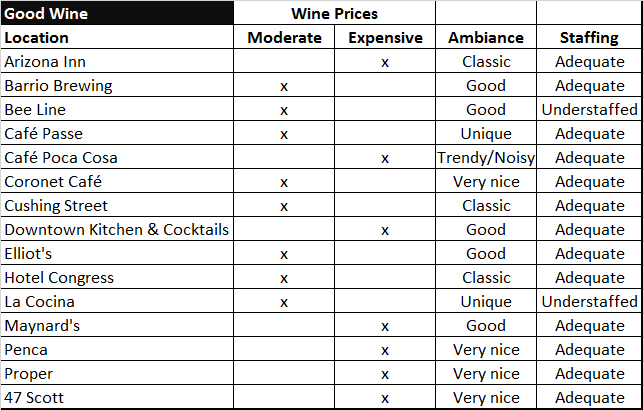Click the Arizona Inn location cell

click(x=117, y=62)
